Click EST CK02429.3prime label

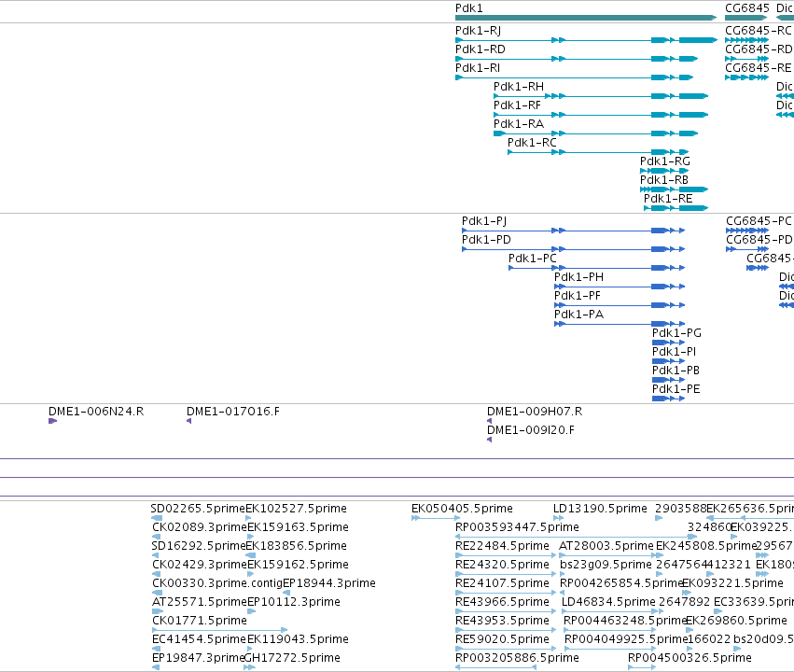tap(200, 565)
